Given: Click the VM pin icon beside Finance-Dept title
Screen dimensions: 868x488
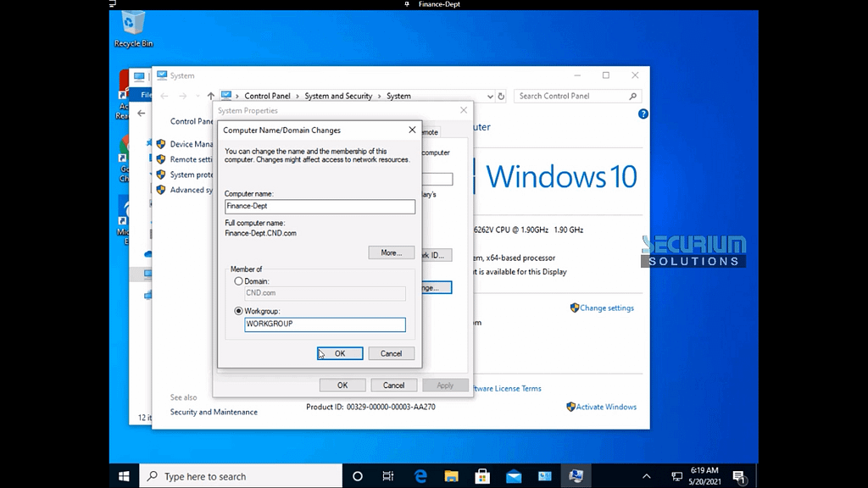Looking at the screenshot, I should 407,4.
